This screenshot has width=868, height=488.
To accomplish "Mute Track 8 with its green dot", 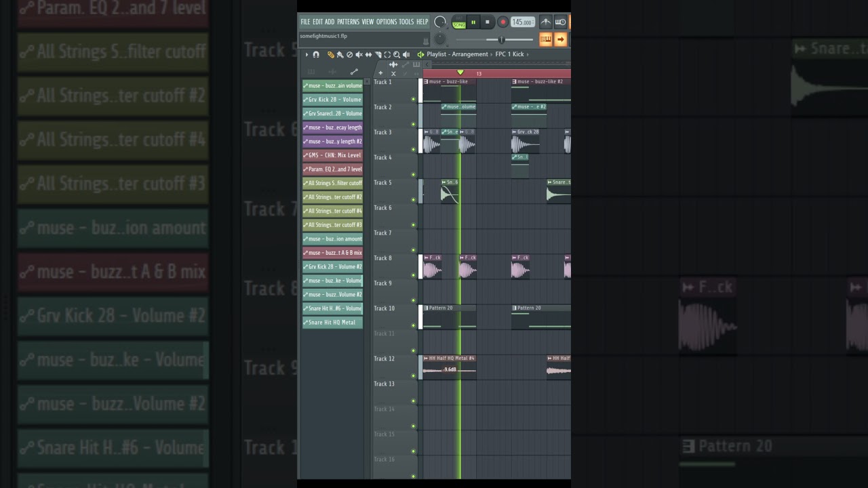I will (x=413, y=275).
